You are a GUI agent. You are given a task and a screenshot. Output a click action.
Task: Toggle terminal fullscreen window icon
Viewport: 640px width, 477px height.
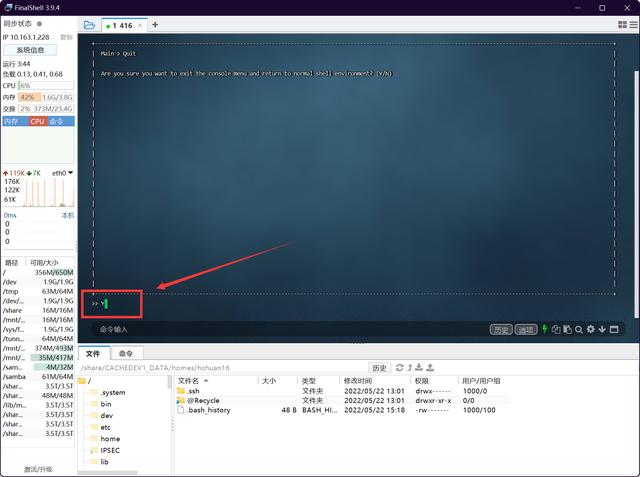tap(614, 329)
